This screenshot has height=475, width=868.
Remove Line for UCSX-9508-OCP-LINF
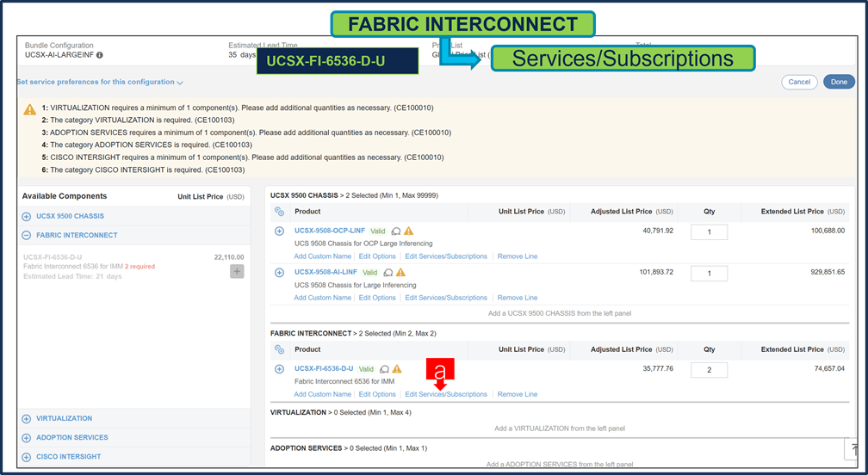(518, 256)
